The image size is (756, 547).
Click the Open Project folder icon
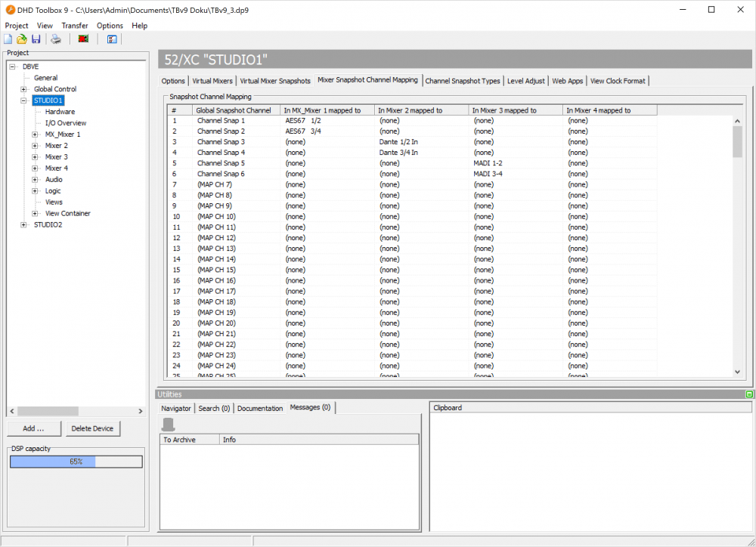click(22, 39)
